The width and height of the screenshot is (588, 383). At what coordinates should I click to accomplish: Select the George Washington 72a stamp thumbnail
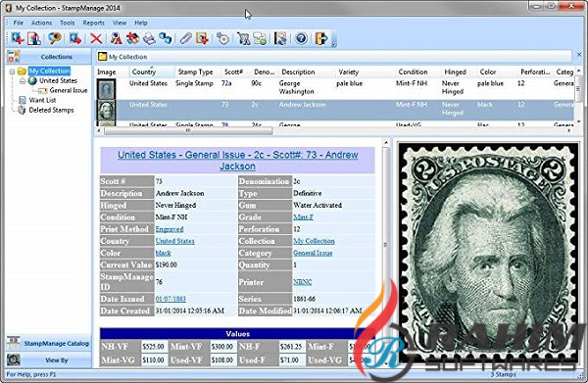tap(107, 88)
